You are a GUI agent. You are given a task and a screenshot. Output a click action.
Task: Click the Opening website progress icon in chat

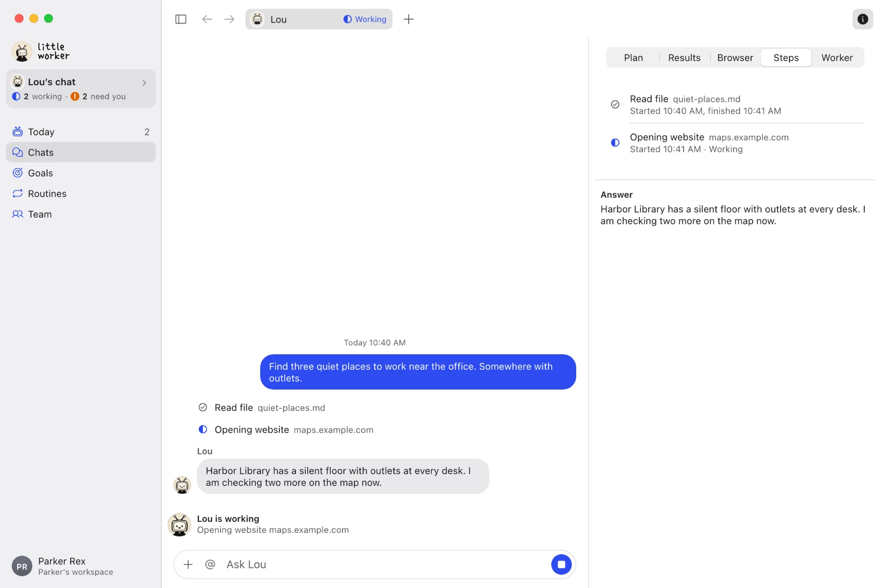click(x=203, y=429)
